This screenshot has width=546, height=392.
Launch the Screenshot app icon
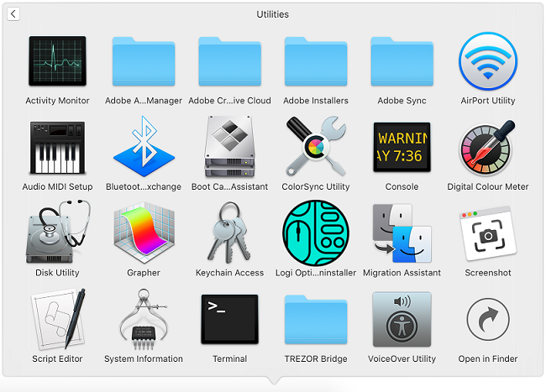(x=488, y=233)
